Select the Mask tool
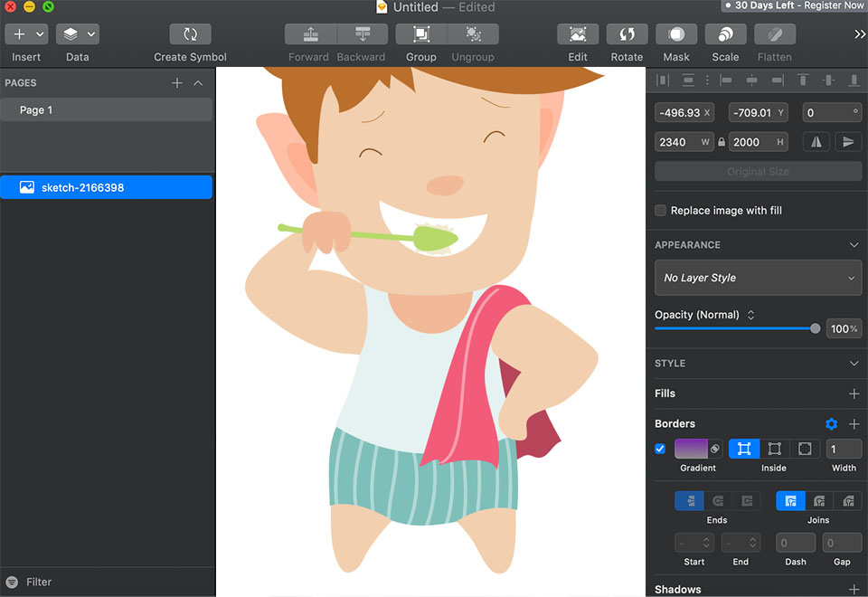 675,34
